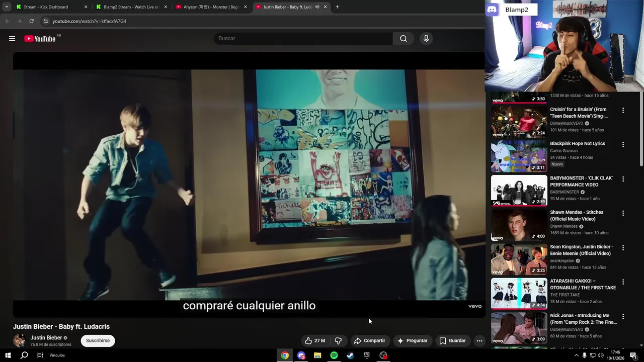Open File Explorer from taskbar
The image size is (644, 362).
317,355
